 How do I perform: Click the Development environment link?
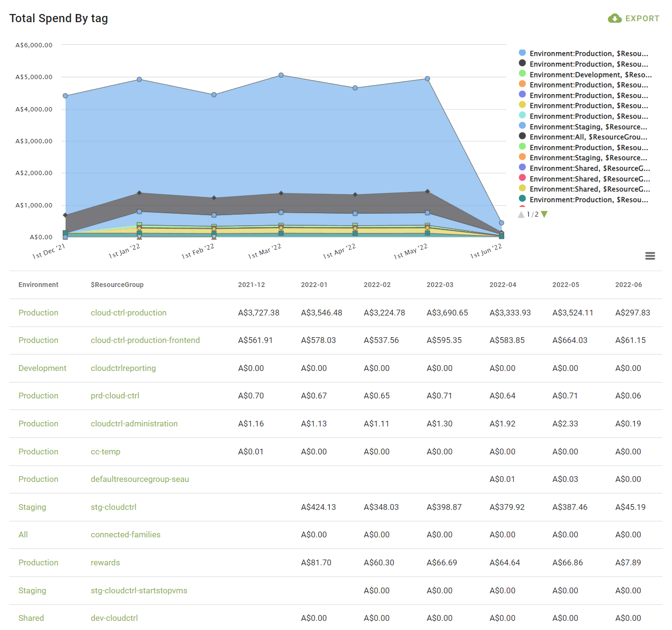[x=42, y=368]
